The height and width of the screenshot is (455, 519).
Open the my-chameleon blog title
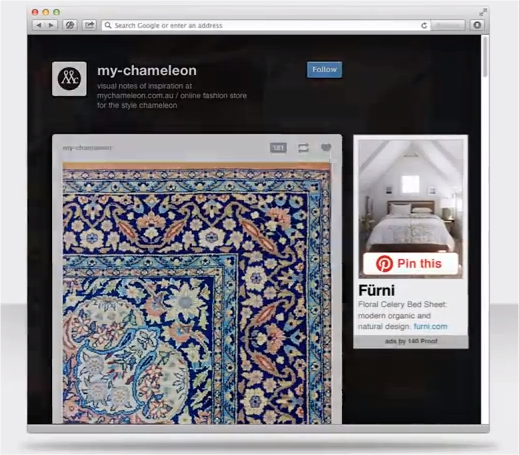[x=147, y=71]
